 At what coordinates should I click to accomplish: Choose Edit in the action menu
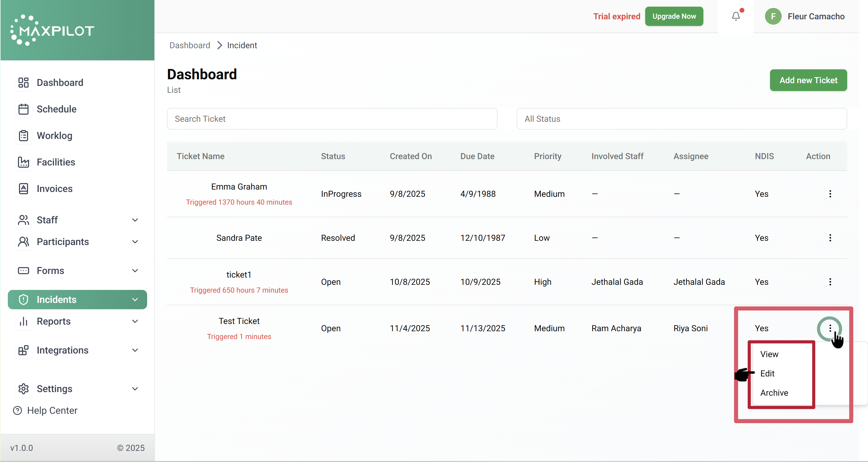click(x=767, y=373)
